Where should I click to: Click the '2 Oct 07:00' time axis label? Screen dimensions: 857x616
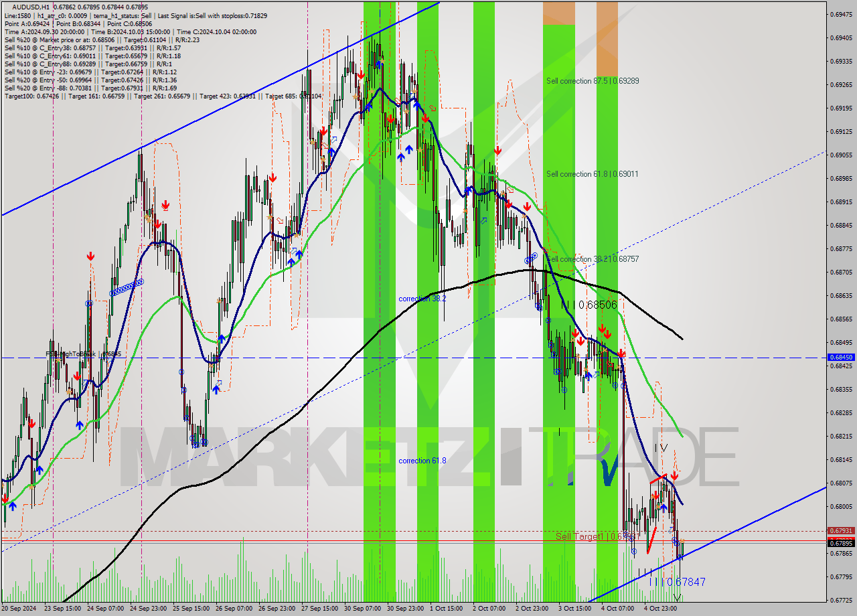(489, 609)
